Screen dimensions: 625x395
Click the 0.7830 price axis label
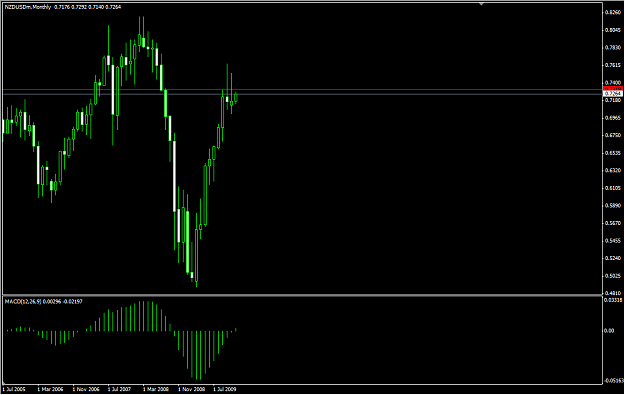click(613, 47)
